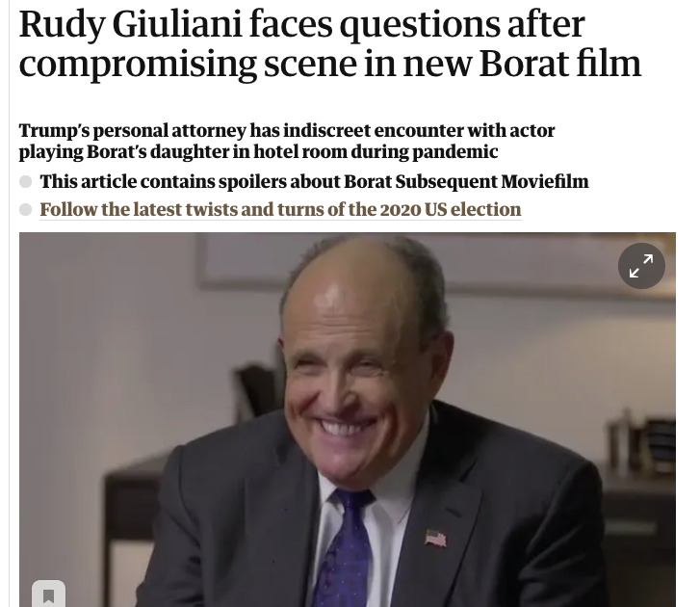
Task: Click the words "new Borat film" in headline
Action: (522, 63)
